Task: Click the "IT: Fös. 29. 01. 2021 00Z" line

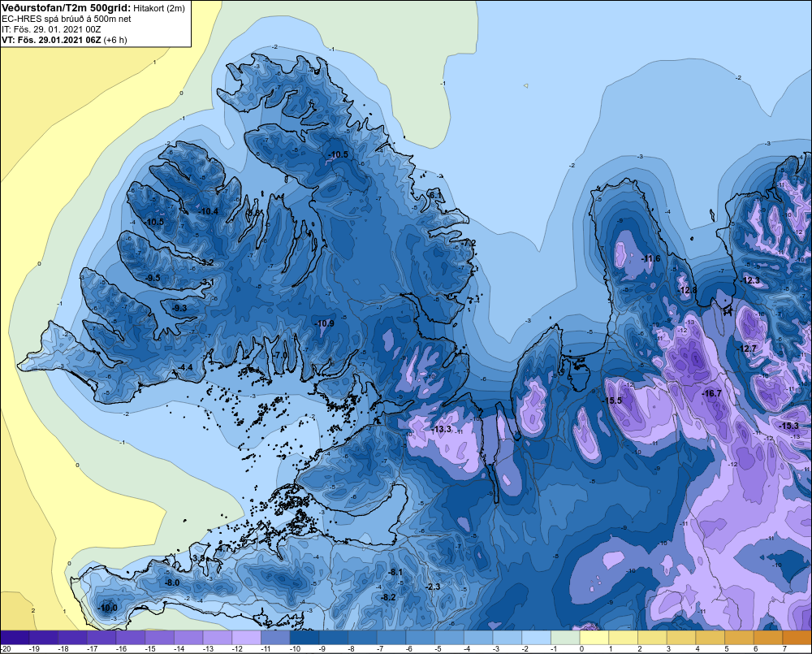Action: tap(51, 29)
